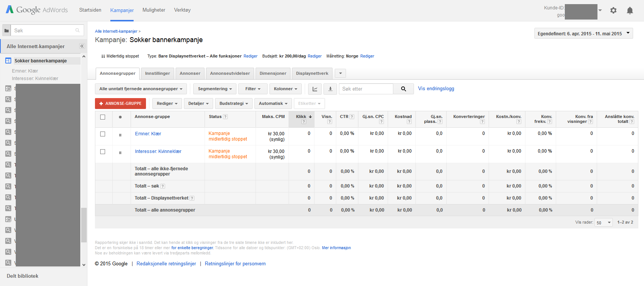Tick the checkbox for Interesser: Kvinneklær row
This screenshot has width=644, height=286.
[x=102, y=151]
